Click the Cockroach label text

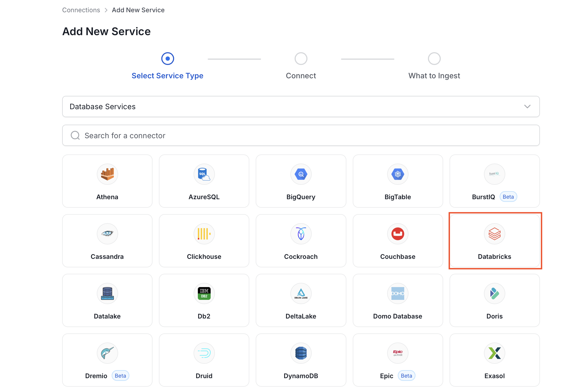coord(301,256)
